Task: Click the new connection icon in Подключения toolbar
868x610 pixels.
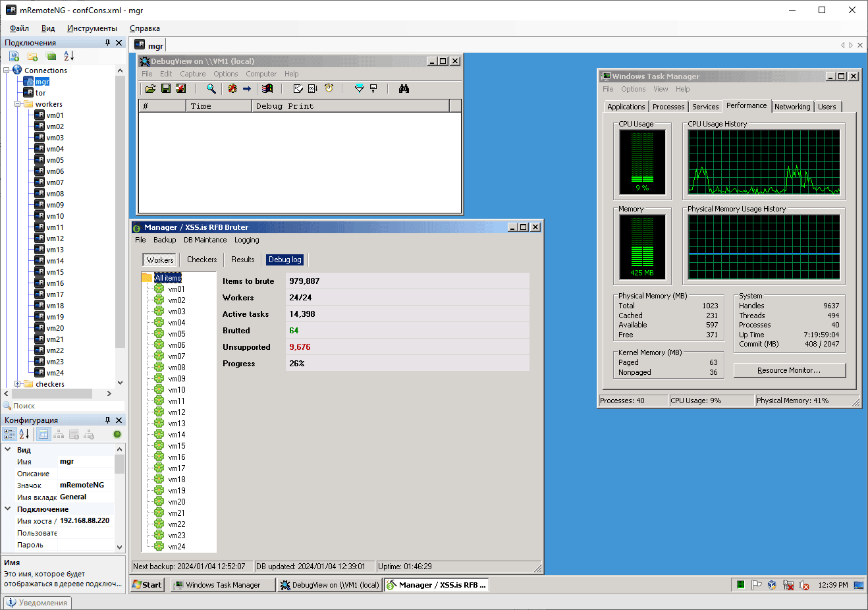Action: (x=14, y=57)
